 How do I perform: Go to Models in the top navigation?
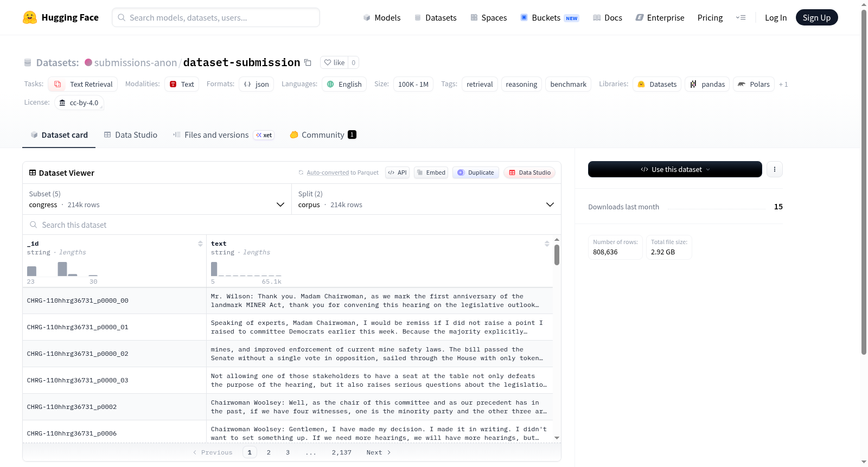pos(381,17)
